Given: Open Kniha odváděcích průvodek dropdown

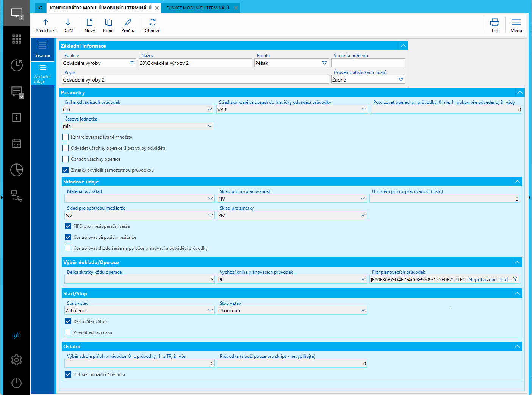Looking at the screenshot, I should (x=210, y=110).
